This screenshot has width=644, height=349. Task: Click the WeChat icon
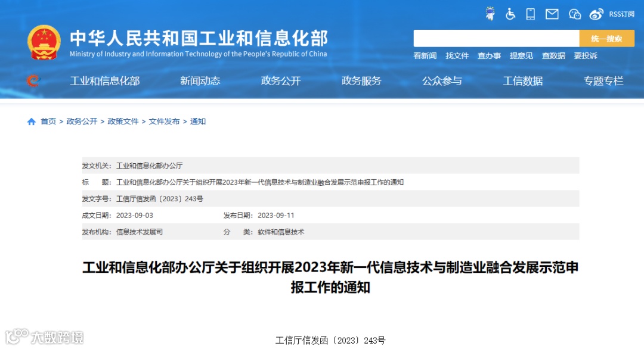[575, 14]
